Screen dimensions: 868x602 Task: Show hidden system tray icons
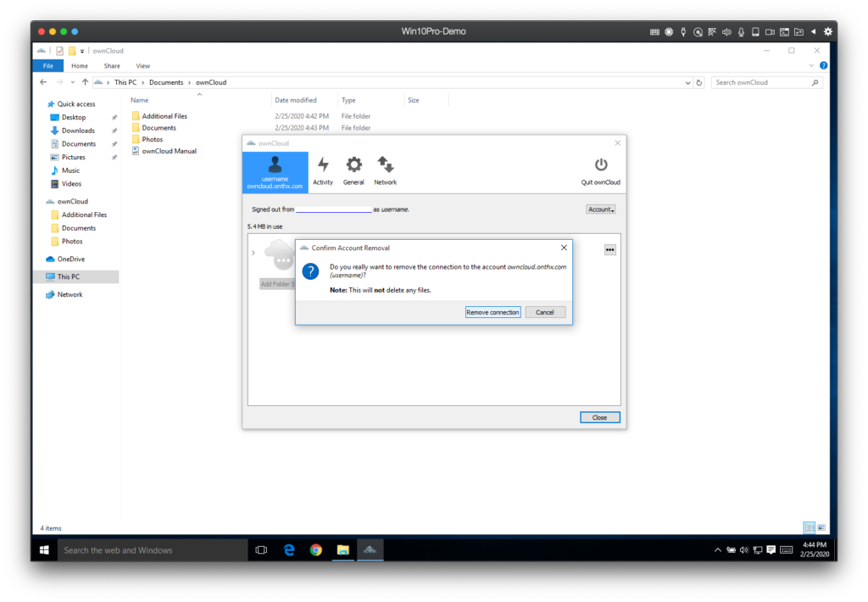pyautogui.click(x=717, y=550)
